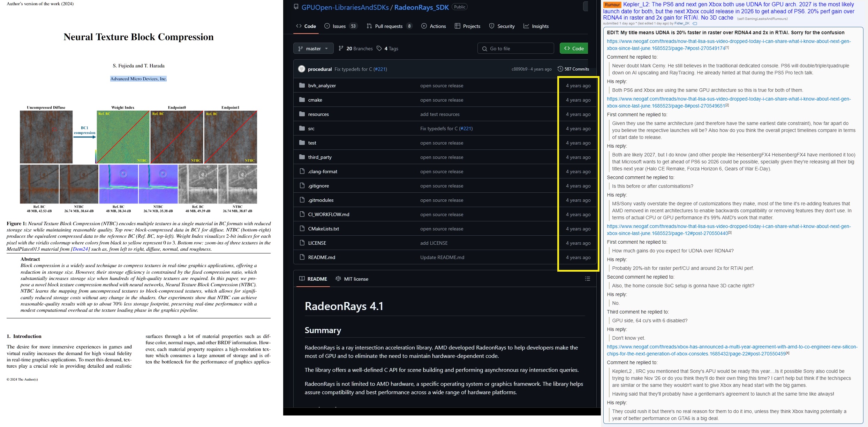Click the Insights graph icon
The width and height of the screenshot is (868, 427).
click(x=526, y=26)
